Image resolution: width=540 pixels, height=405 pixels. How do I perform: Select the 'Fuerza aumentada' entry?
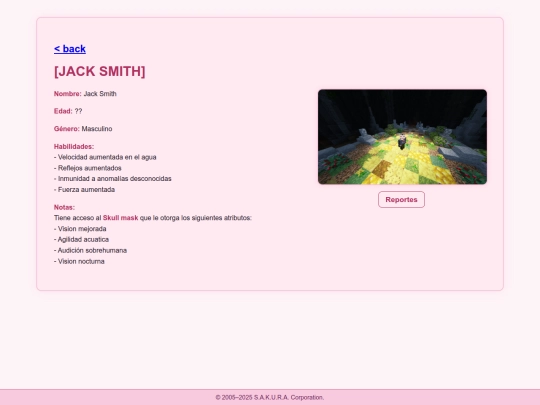(x=84, y=190)
